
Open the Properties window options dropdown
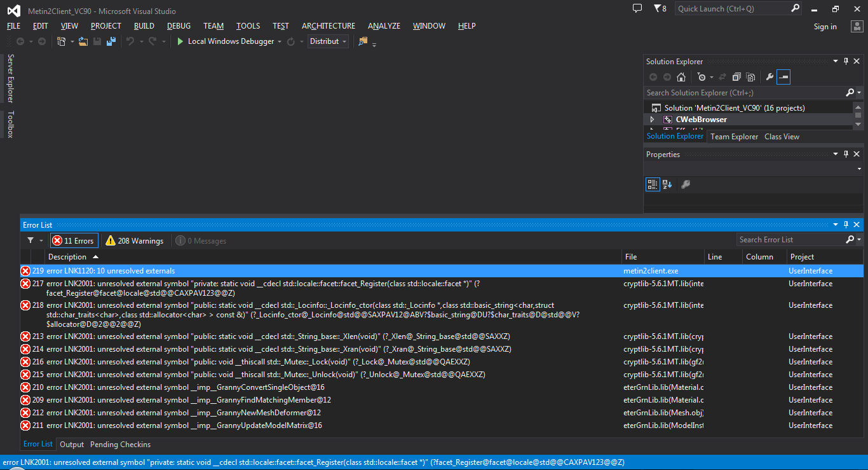[836, 154]
